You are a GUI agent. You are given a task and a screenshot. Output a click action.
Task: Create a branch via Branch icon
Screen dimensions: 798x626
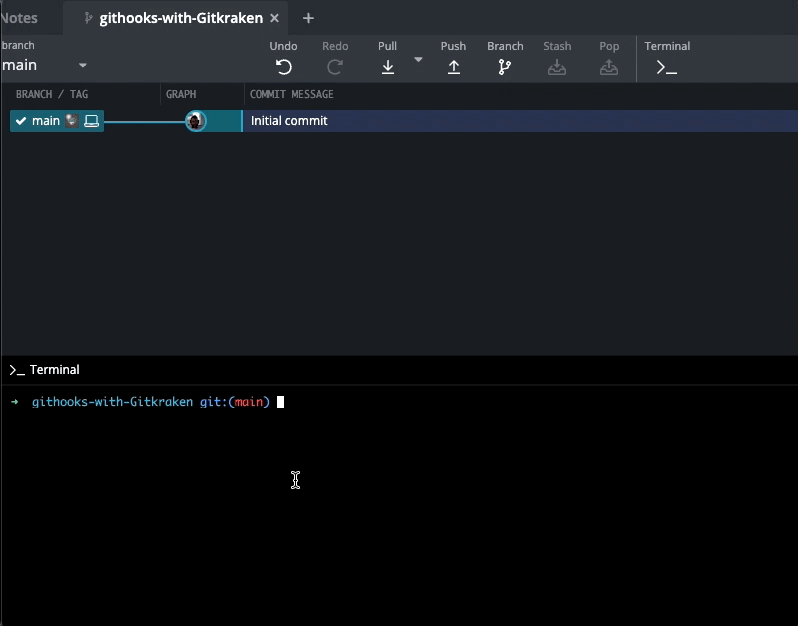505,67
